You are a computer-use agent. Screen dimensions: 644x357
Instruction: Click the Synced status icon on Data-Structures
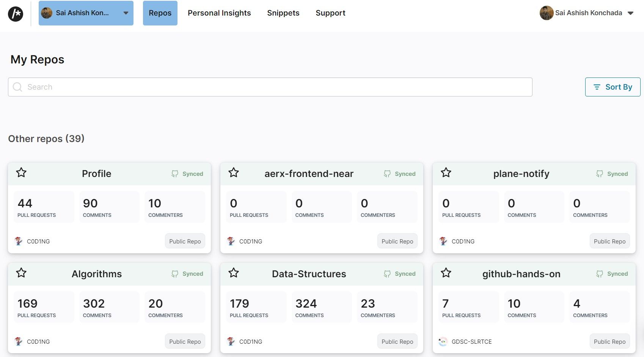pyautogui.click(x=387, y=274)
